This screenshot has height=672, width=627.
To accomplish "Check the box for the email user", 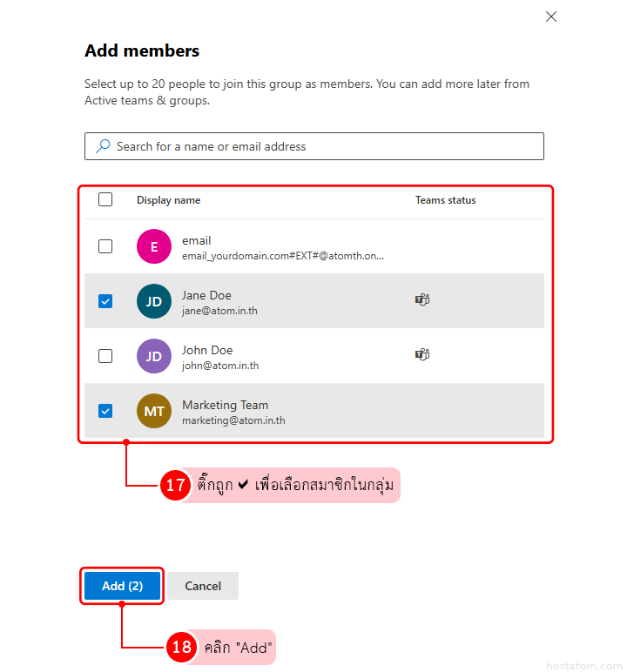I will coord(105,246).
